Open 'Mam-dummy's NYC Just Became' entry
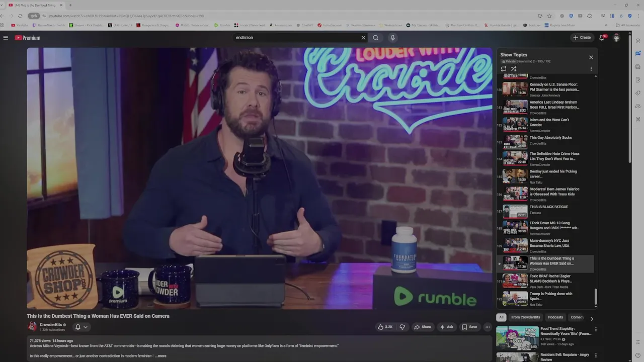644x362 pixels. pos(545,245)
